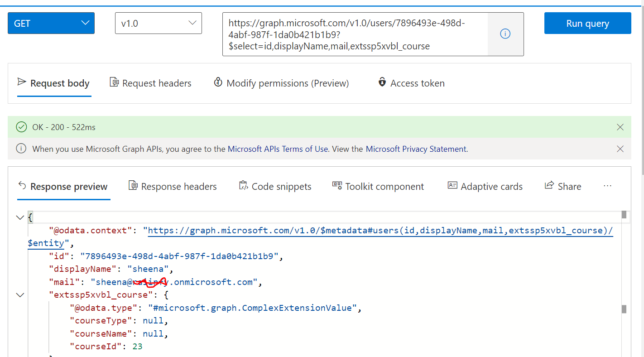Dismiss the OK - 200 success banner

point(620,127)
